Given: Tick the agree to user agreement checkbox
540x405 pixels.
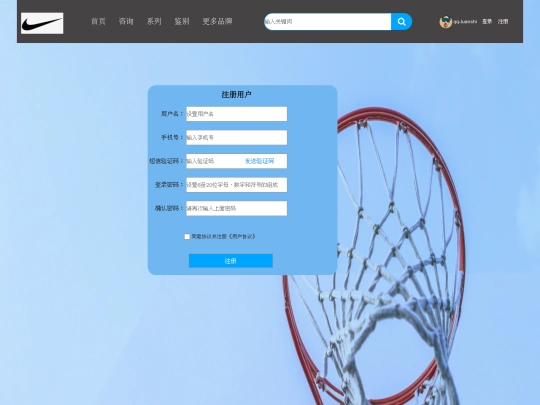Looking at the screenshot, I should (187, 237).
